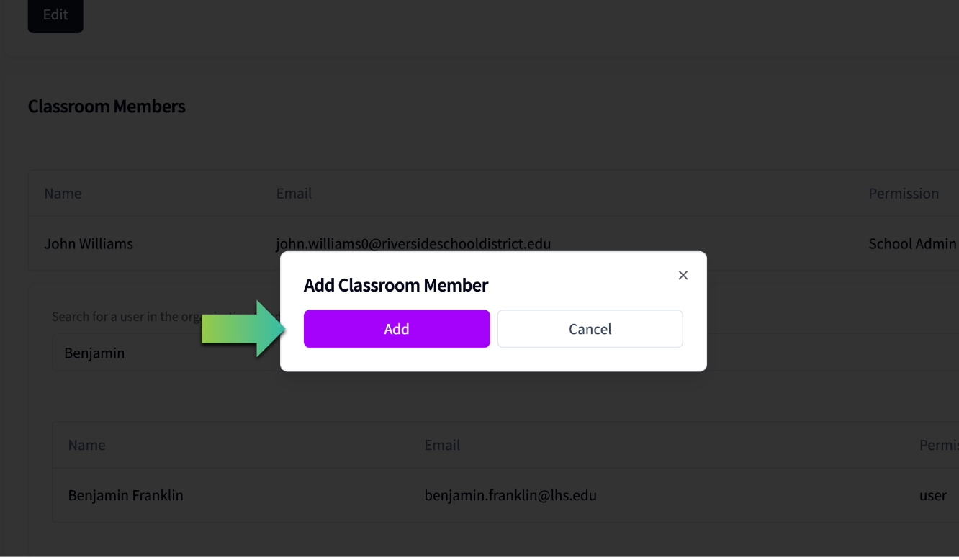The width and height of the screenshot is (959, 560).
Task: Click John Williams' riversideschooldistrict.edu email
Action: 413,244
